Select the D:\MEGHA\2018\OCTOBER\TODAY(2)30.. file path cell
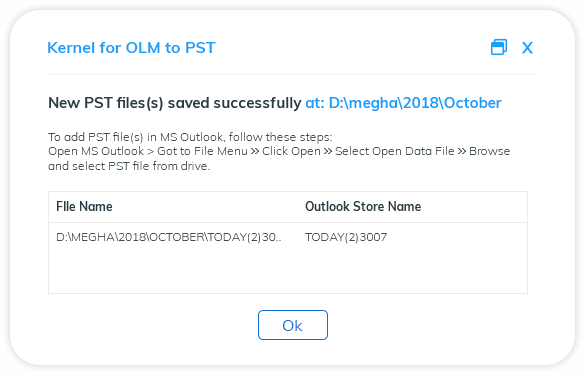Viewport: 585px width, 375px height. (169, 237)
